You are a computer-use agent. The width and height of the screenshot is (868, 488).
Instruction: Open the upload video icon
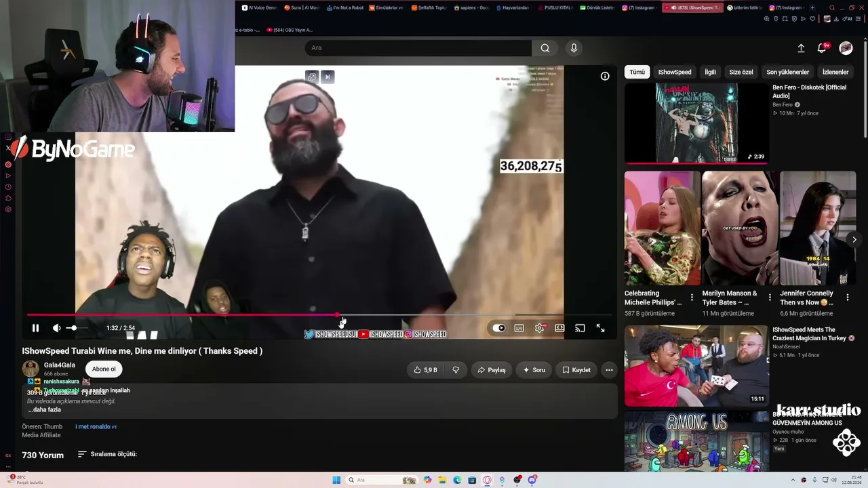point(801,48)
